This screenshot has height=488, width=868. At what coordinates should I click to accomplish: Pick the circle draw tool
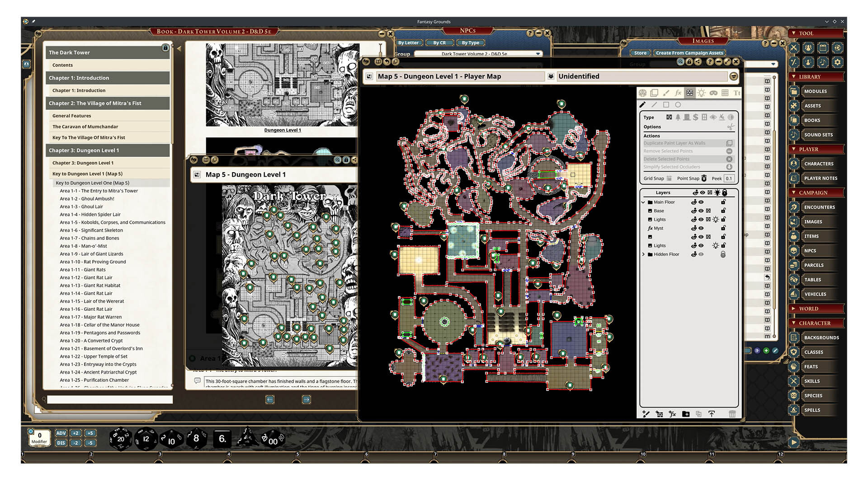(678, 105)
